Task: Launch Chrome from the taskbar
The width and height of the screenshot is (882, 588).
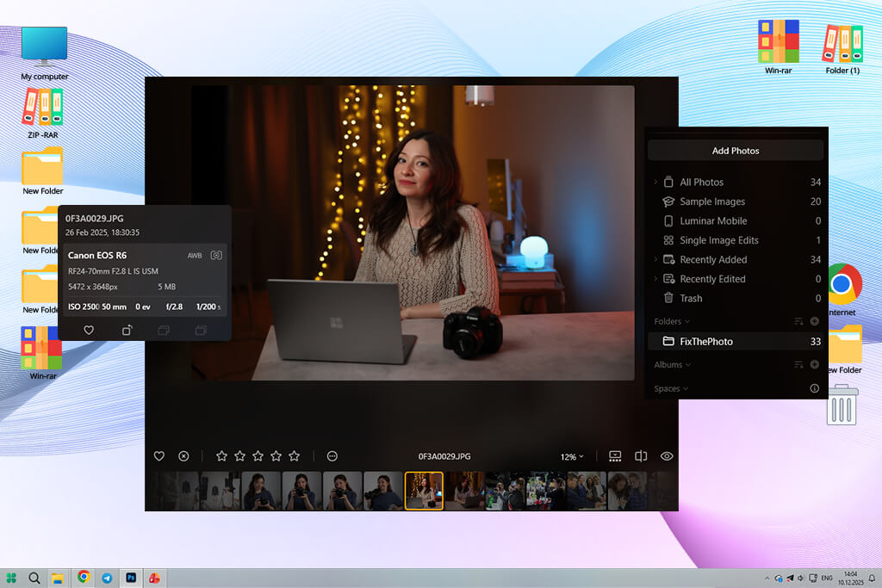Action: (x=84, y=577)
